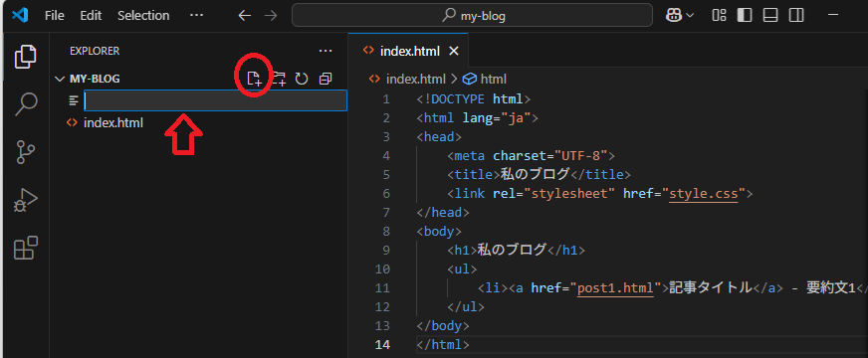Open Copilot dropdown arrow
The image size is (868, 358).
pyautogui.click(x=690, y=16)
